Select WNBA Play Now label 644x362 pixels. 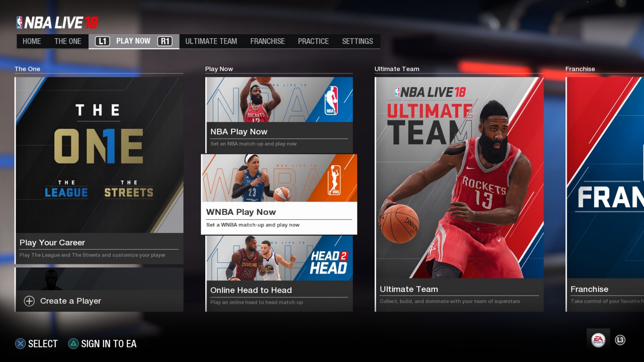pyautogui.click(x=241, y=212)
